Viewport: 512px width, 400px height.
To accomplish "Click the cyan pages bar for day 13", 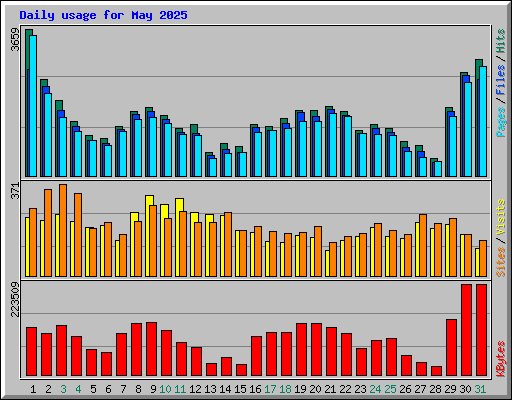I will [213, 167].
